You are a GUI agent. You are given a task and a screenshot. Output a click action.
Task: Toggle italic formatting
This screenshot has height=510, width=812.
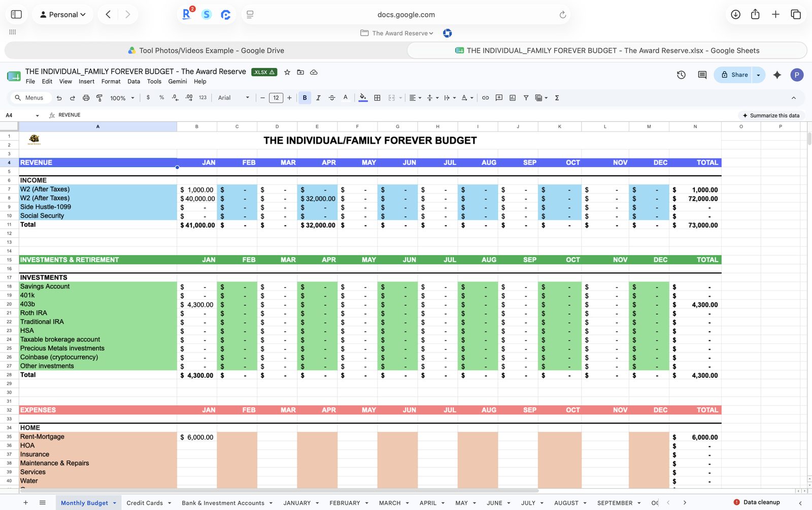[318, 98]
